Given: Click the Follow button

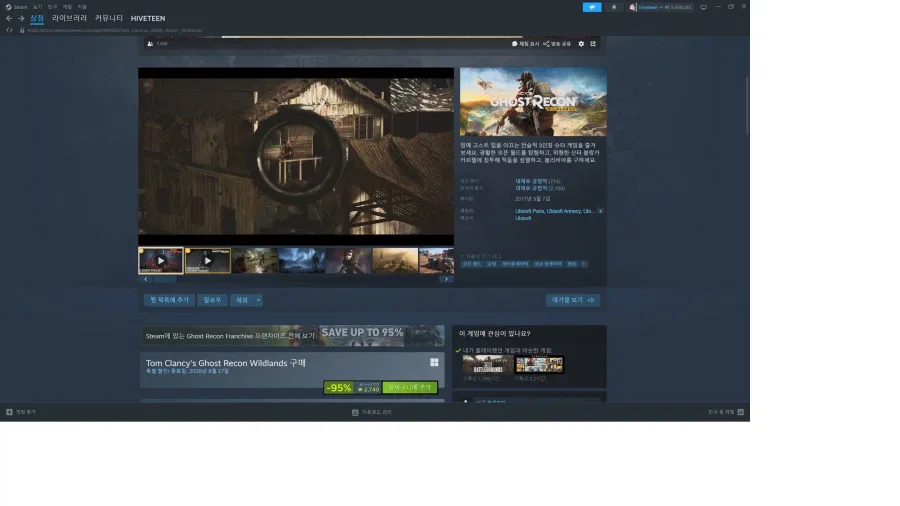Looking at the screenshot, I should click(x=212, y=300).
